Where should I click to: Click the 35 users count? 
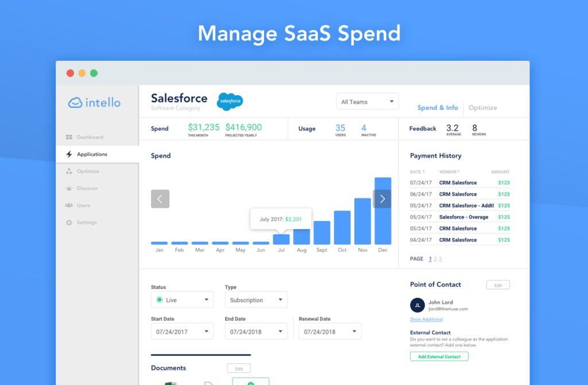point(340,128)
